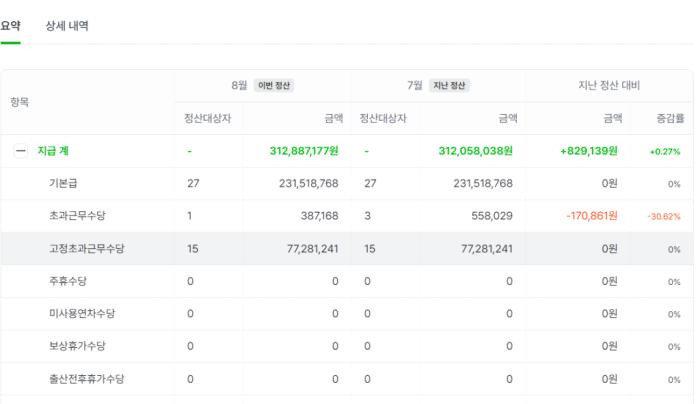Collapse the 지급 계 row

tap(21, 151)
